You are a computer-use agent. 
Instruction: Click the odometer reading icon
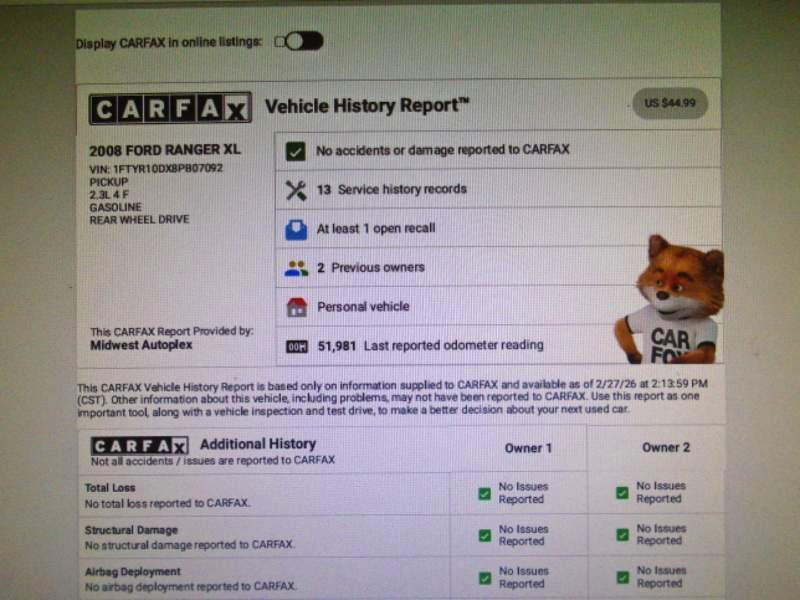(296, 347)
